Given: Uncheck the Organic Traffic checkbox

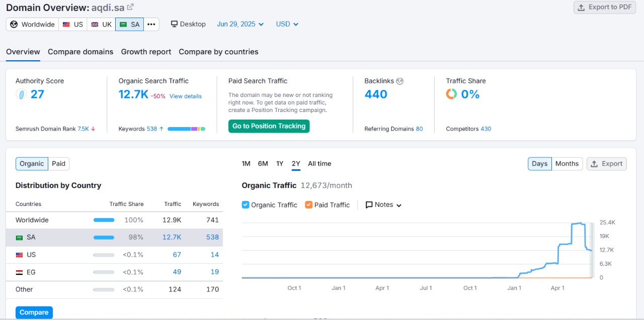Looking at the screenshot, I should coord(246,204).
